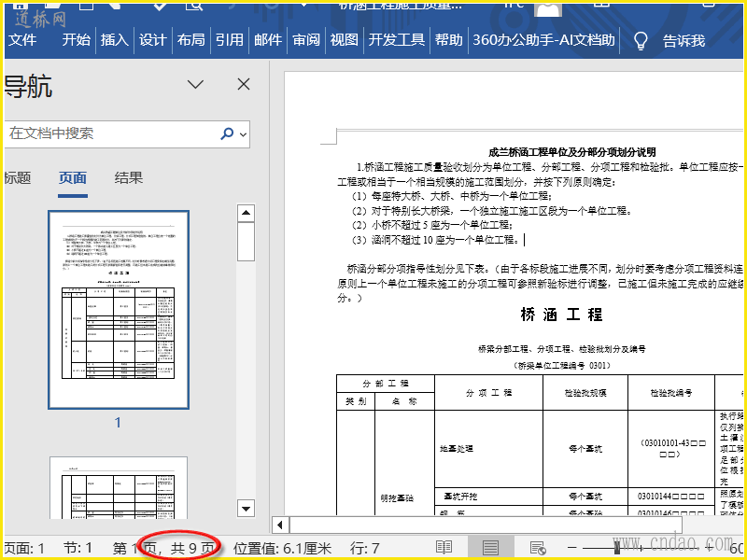Open the 文件 menu
This screenshot has width=747, height=560.
point(22,40)
